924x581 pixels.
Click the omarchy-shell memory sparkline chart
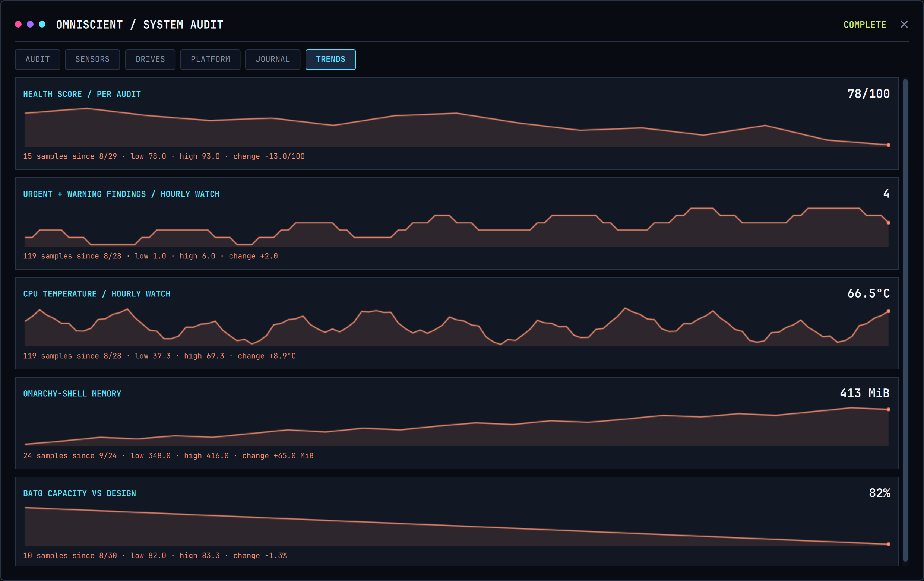[457, 426]
